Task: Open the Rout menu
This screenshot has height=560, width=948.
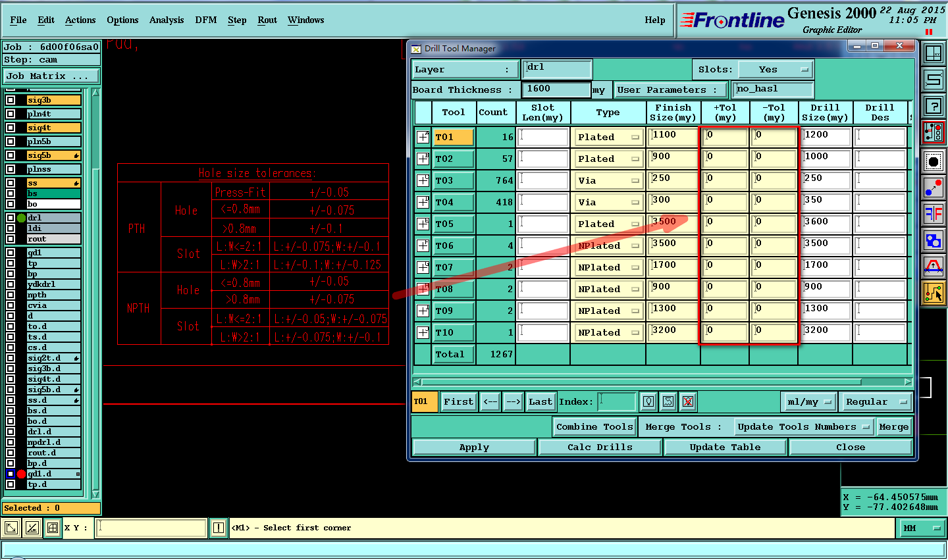Action: [267, 20]
